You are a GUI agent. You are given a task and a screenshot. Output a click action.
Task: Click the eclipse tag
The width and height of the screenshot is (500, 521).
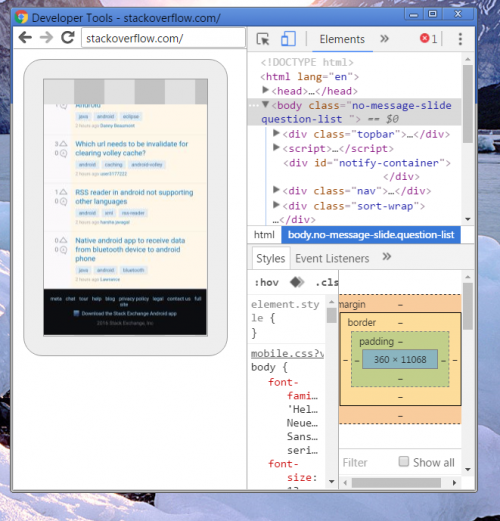pos(131,116)
